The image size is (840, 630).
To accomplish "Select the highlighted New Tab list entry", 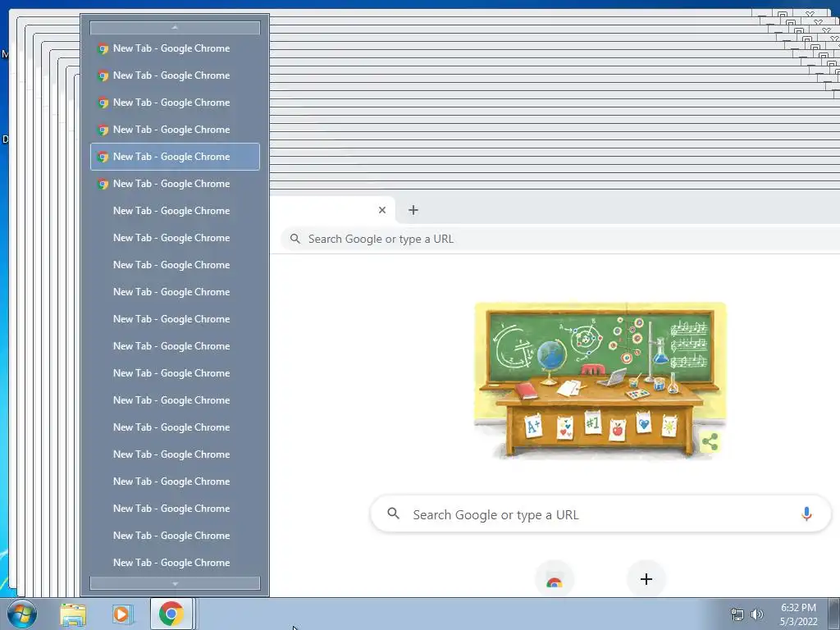I will pos(176,157).
